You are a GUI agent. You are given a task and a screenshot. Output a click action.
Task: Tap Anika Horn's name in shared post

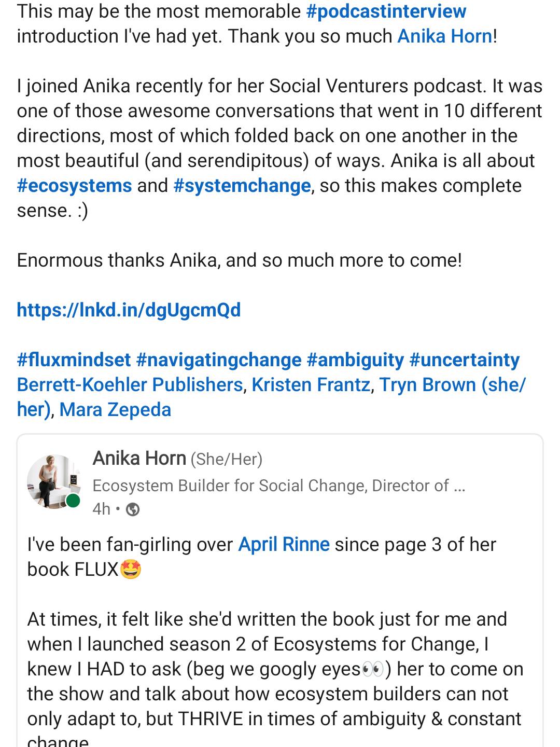click(x=139, y=459)
